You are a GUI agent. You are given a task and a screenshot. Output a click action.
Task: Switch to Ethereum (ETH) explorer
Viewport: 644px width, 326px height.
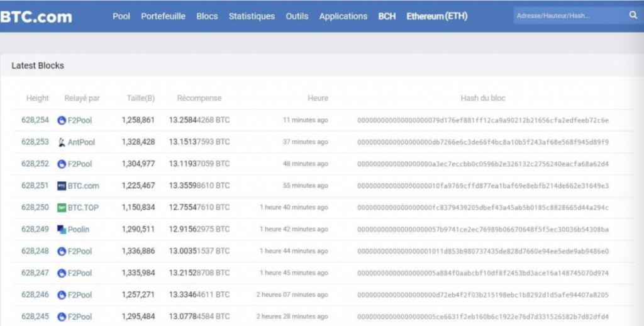(x=436, y=16)
